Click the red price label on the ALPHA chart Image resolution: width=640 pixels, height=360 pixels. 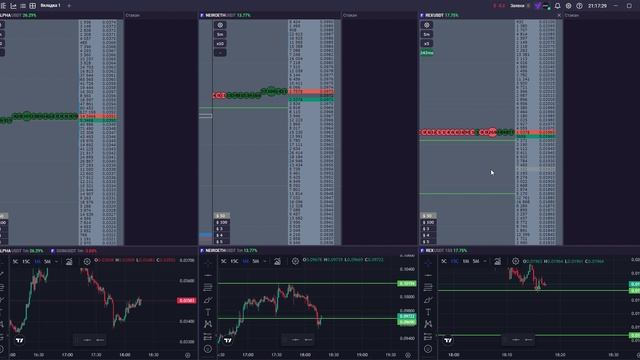(187, 300)
